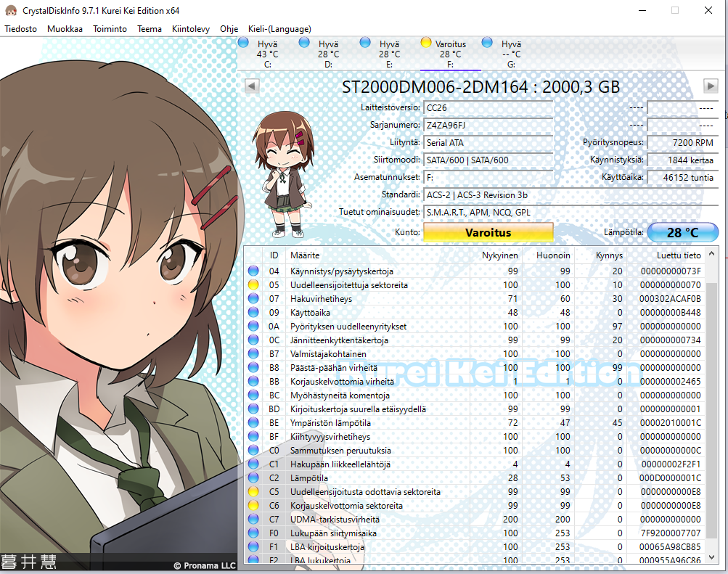Click disk model title ST2000DM006-2DM164
728x574 pixels.
click(480, 87)
